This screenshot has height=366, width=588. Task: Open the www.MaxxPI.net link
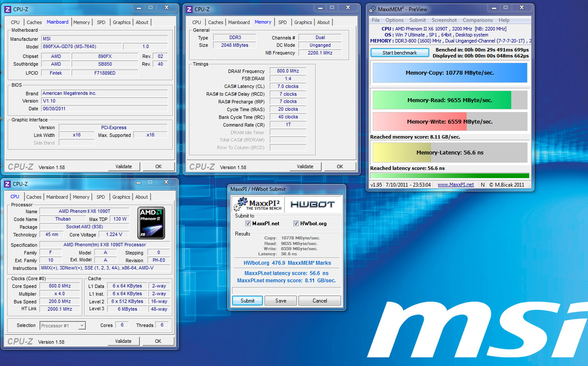(x=455, y=185)
